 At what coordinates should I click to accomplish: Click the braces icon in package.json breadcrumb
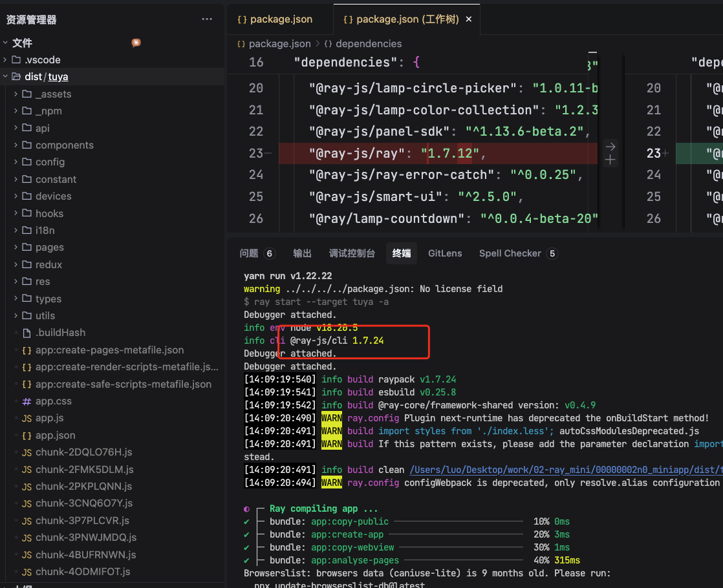(x=241, y=44)
